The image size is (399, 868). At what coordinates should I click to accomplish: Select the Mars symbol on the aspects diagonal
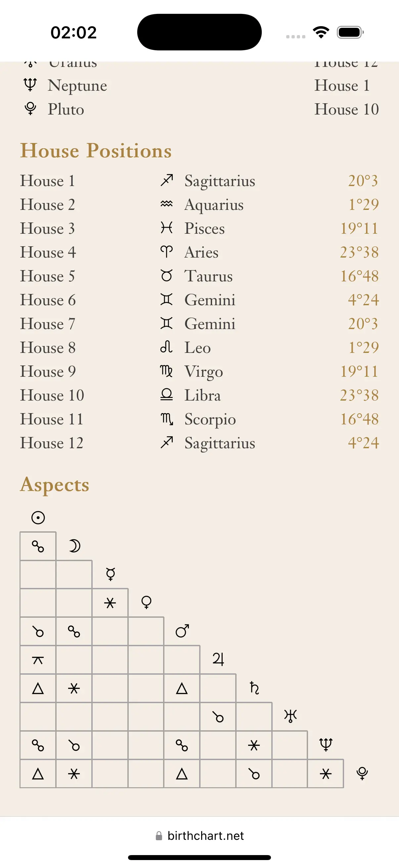point(182,631)
